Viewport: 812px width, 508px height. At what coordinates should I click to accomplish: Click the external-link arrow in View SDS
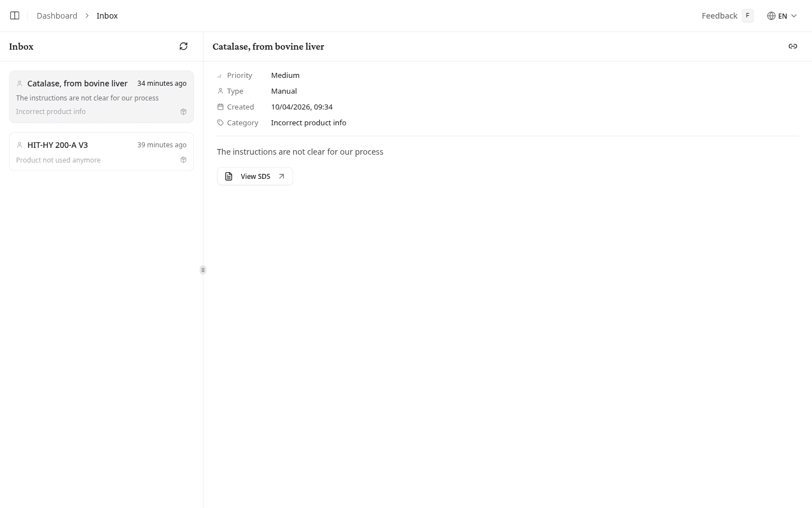point(281,176)
